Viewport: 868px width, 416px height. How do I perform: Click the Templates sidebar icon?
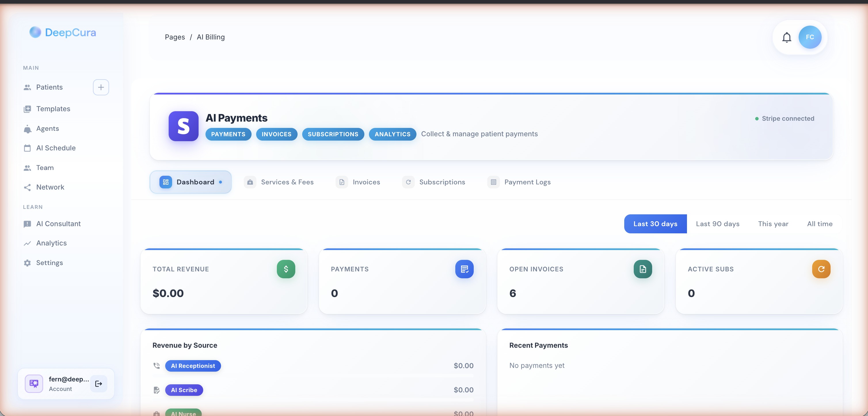tap(27, 109)
